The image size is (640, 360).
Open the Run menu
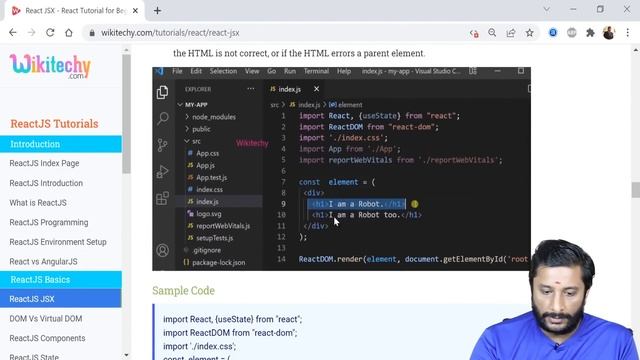[290, 71]
